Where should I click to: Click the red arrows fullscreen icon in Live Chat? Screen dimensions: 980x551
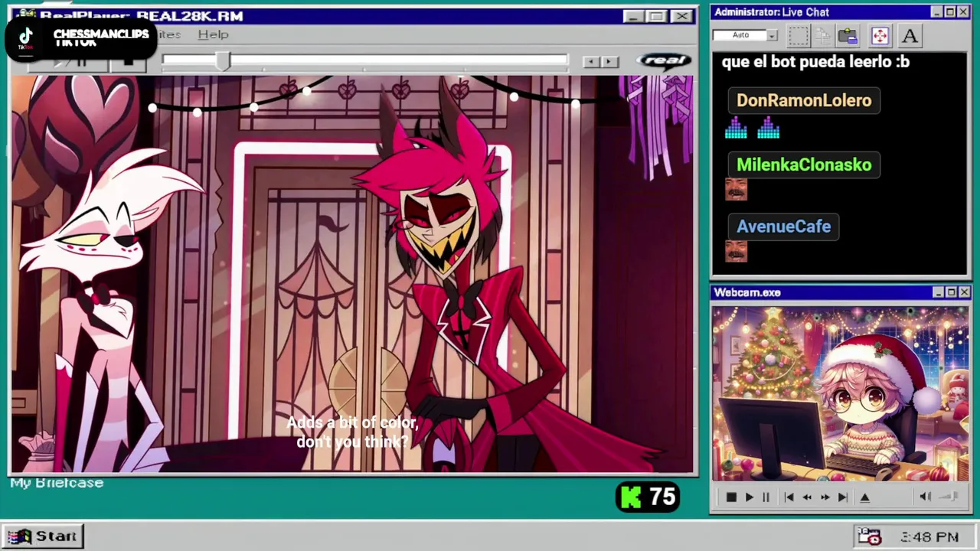[x=880, y=35]
